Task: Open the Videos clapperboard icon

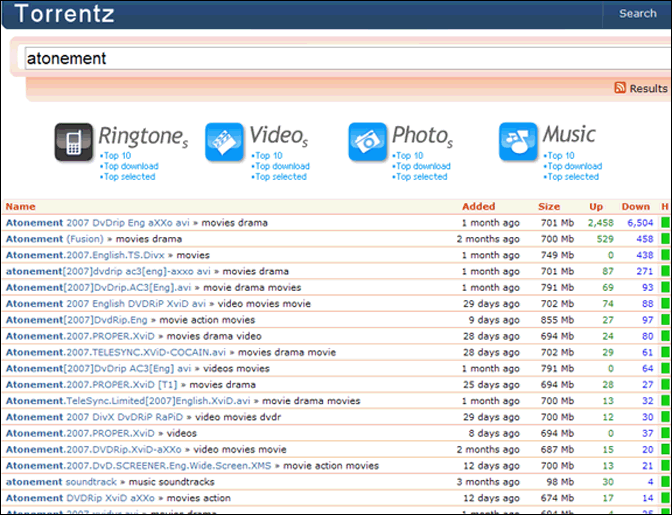Action: tap(224, 142)
